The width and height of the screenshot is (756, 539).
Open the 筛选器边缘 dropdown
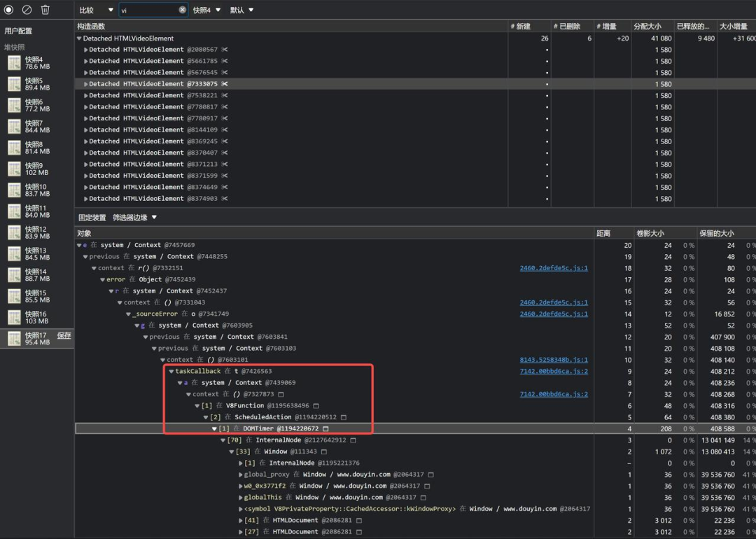point(134,218)
